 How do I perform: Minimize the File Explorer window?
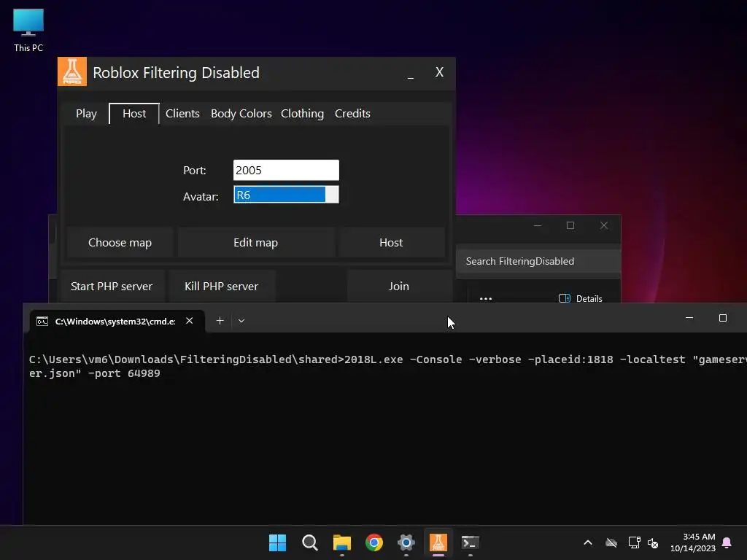(x=538, y=225)
